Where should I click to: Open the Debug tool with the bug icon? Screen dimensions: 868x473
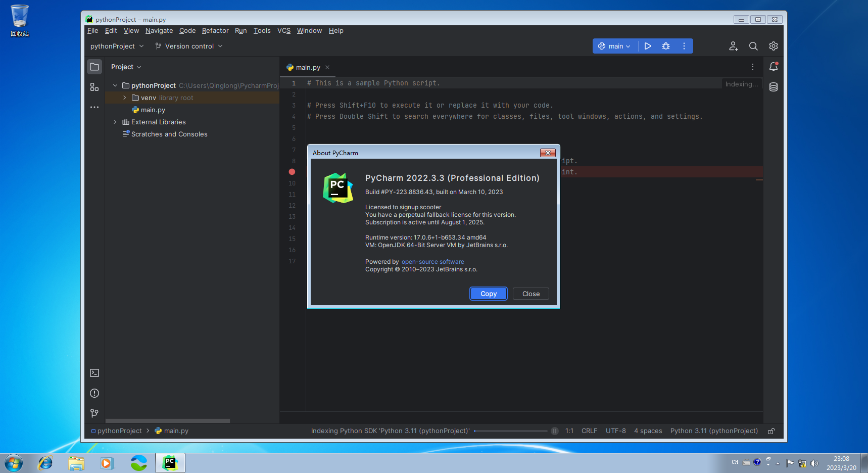point(665,45)
